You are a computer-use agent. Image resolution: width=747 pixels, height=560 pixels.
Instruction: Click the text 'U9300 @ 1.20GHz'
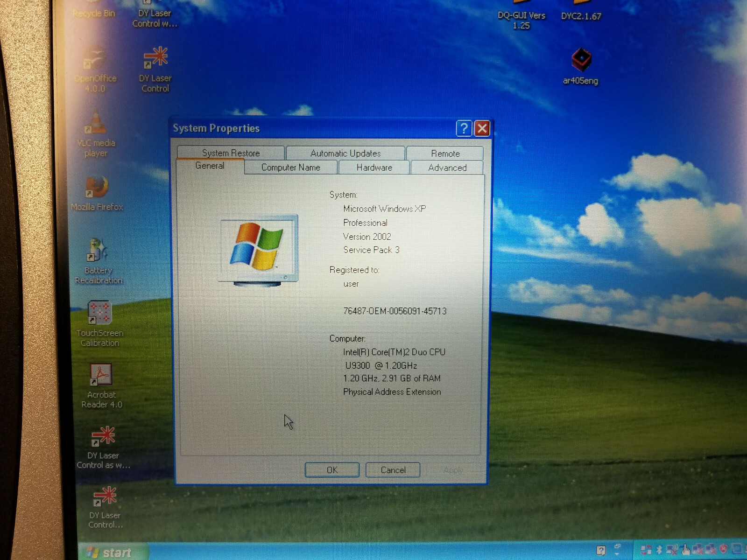click(x=381, y=365)
